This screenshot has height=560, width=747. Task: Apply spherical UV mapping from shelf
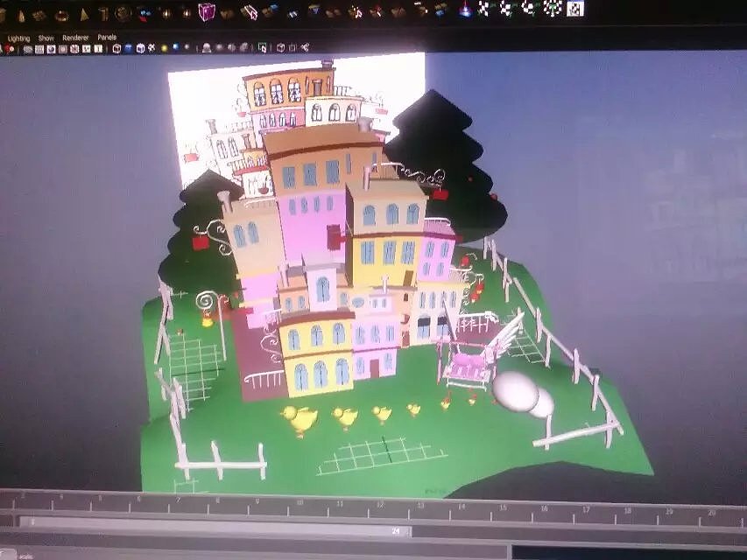pyautogui.click(x=530, y=9)
